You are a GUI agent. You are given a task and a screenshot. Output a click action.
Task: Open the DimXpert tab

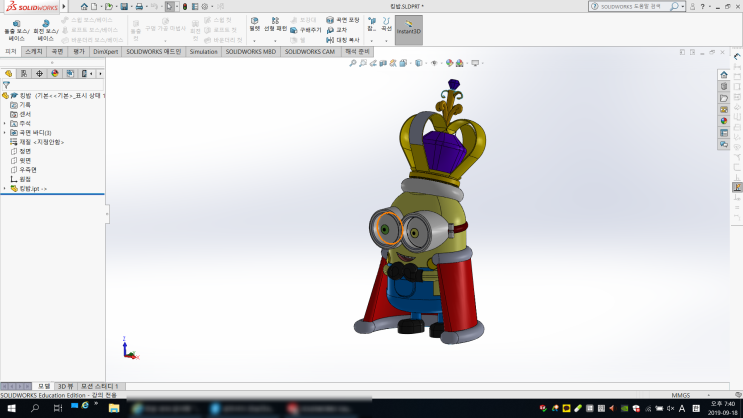tap(106, 52)
